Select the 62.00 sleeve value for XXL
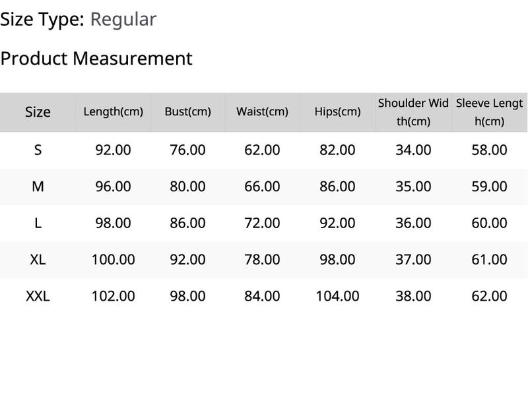The image size is (528, 420). pyautogui.click(x=489, y=296)
